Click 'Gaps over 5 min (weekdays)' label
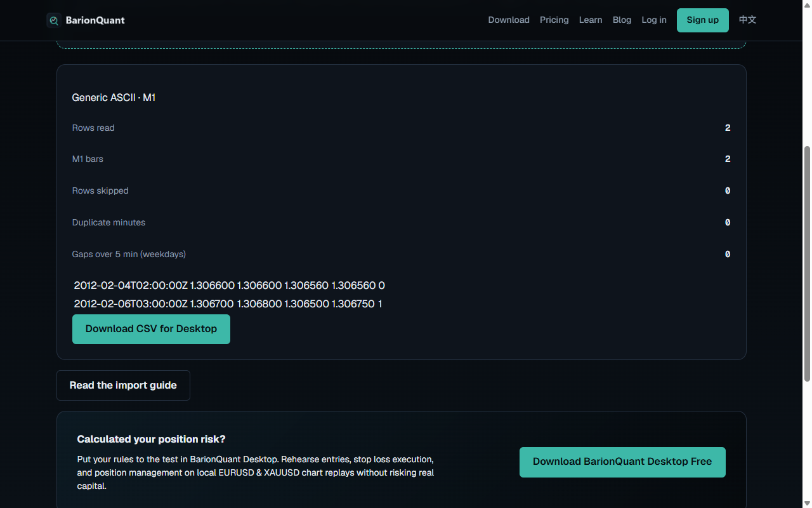Viewport: 812px width, 508px height. point(129,255)
